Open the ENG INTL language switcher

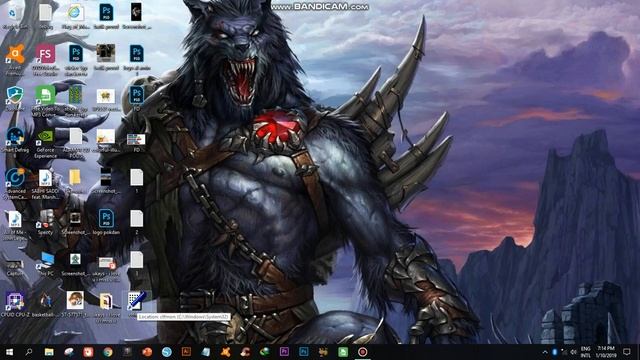coord(586,352)
